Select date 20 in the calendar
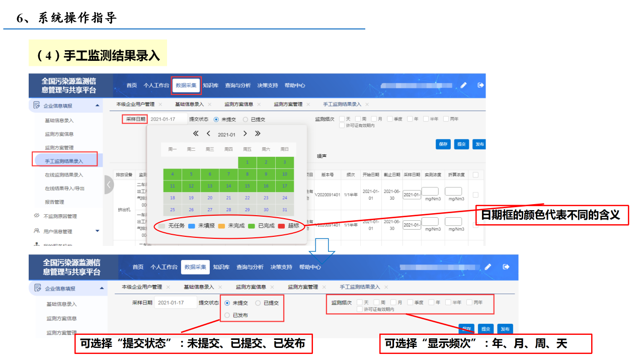The image size is (644, 362). tap(210, 198)
